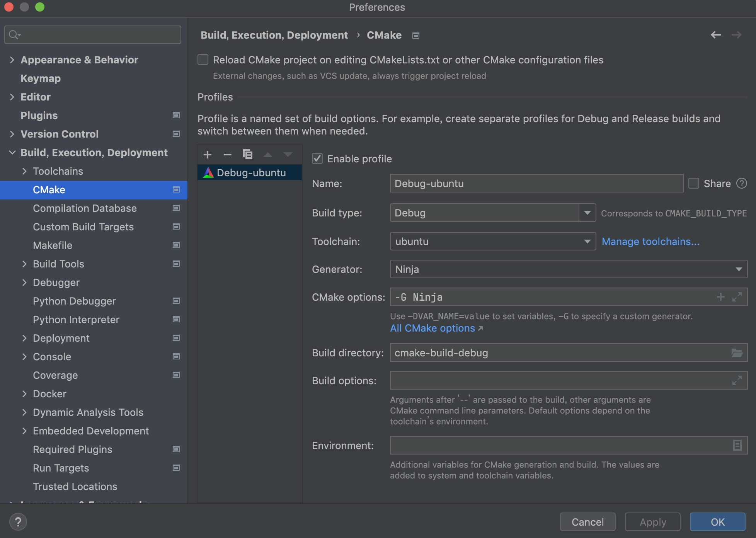Viewport: 756px width, 538px height.
Task: Open the Build type dropdown
Action: pos(587,213)
